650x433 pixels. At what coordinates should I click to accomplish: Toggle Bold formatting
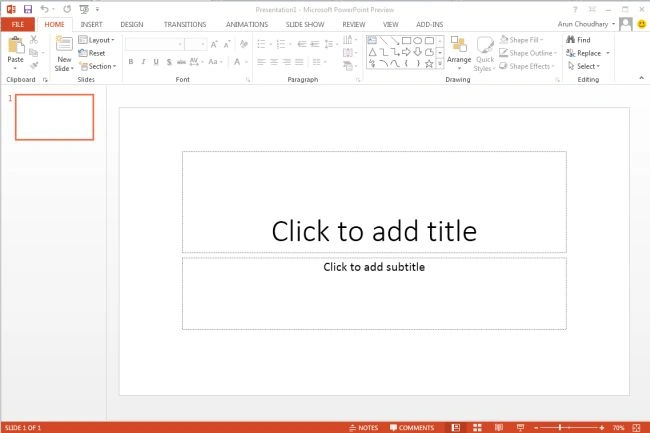coord(131,62)
